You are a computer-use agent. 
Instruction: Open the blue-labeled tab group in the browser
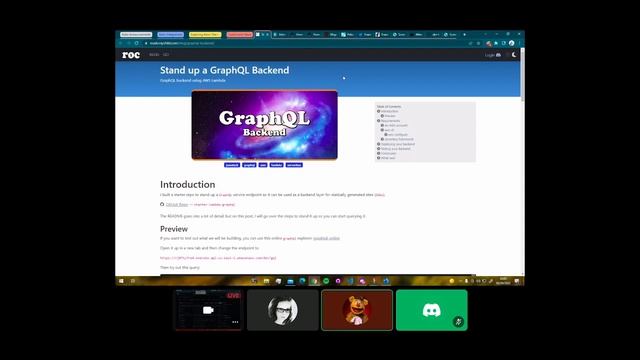click(170, 35)
